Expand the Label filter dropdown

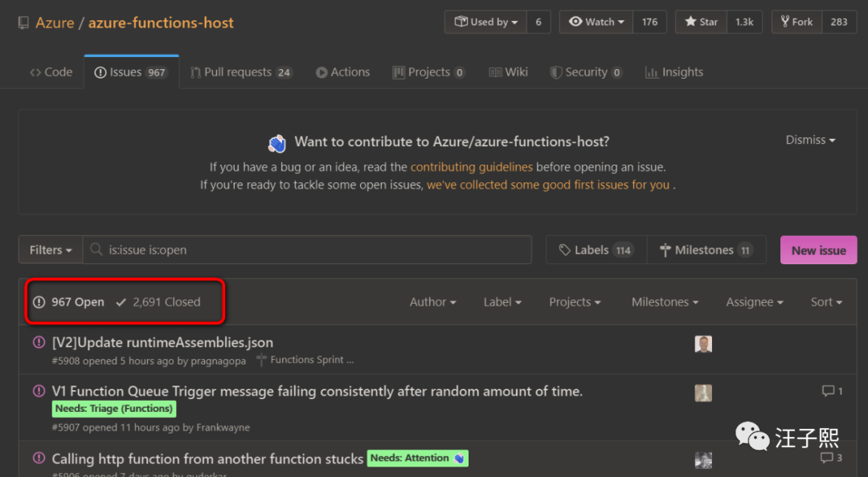tap(502, 302)
